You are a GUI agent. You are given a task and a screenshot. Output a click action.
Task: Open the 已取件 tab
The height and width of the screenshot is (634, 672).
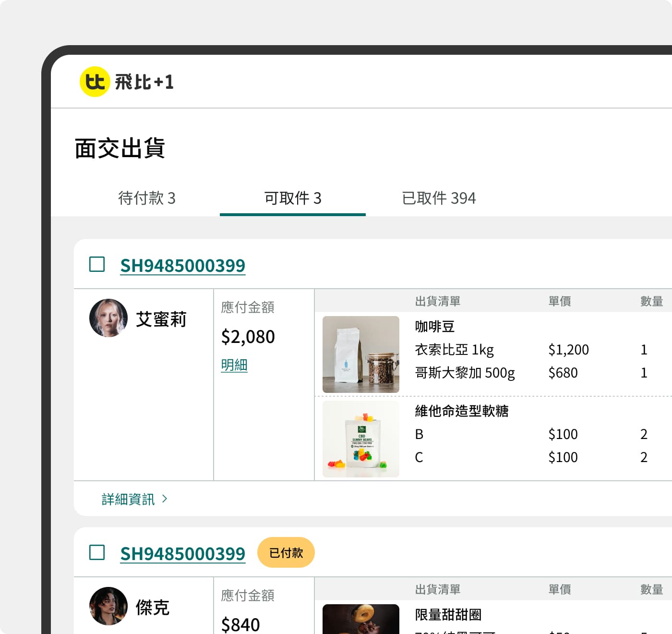(438, 198)
